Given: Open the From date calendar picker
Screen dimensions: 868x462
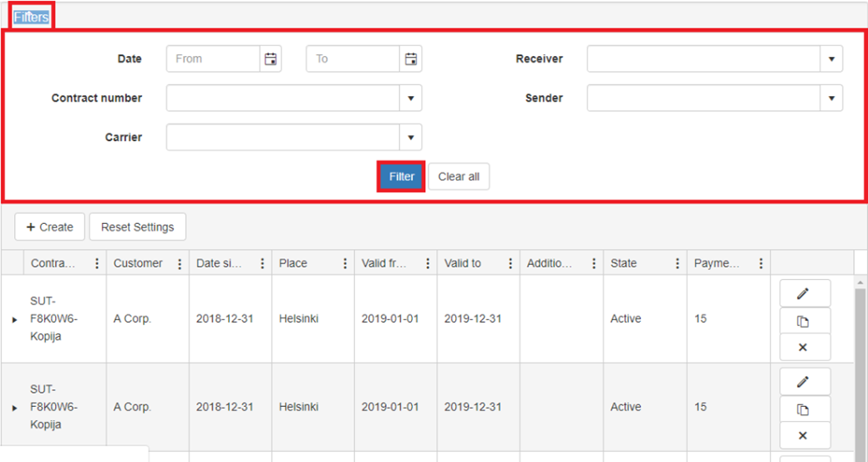Looking at the screenshot, I should pos(270,59).
